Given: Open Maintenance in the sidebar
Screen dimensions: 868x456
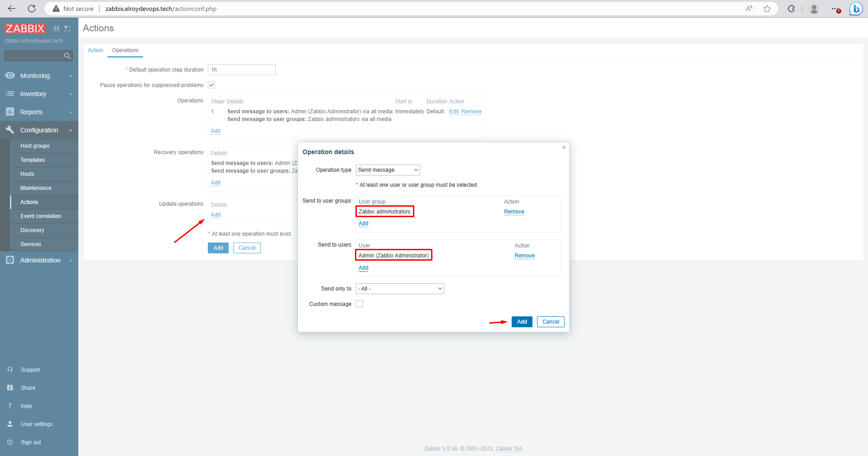Looking at the screenshot, I should coord(44,188).
